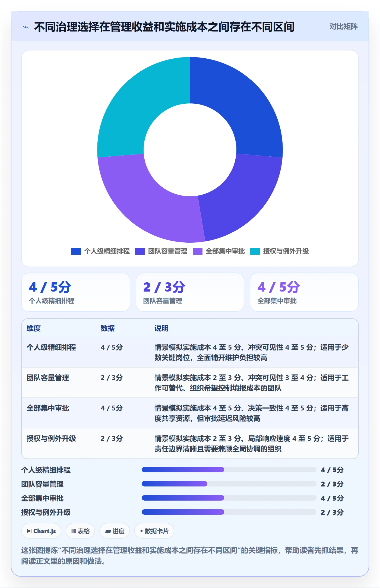The width and height of the screenshot is (380, 588).
Task: Toggle 个人级精细排程 legend swatch
Action: 76,251
